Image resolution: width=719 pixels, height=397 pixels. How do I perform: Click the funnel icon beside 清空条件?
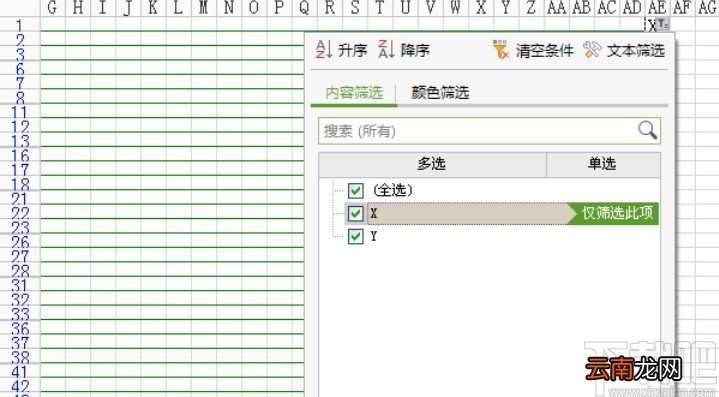coord(501,50)
